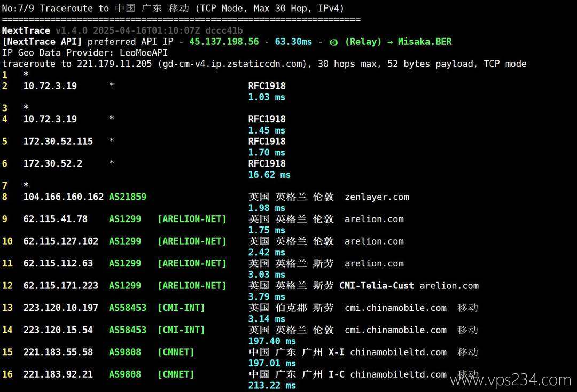This screenshot has width=577, height=392.
Task: Select hop 14 IP 223.120.15.54
Action: (x=58, y=330)
